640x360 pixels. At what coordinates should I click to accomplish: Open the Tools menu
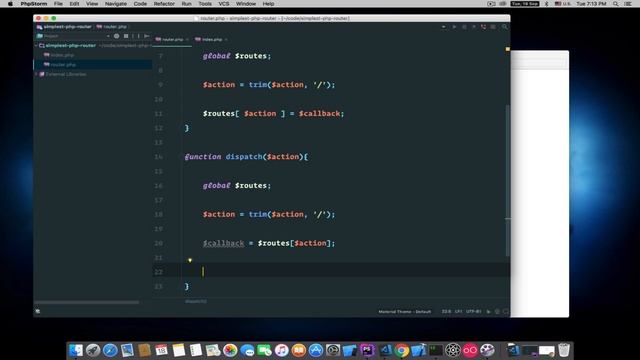pos(205,4)
